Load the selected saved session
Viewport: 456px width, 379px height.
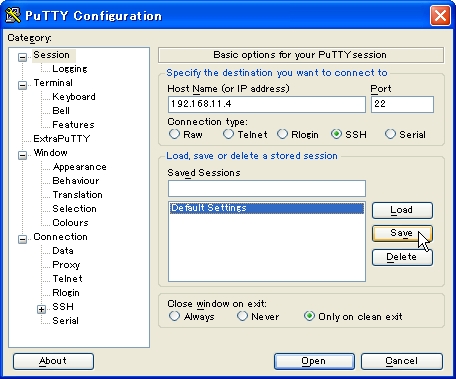402,210
